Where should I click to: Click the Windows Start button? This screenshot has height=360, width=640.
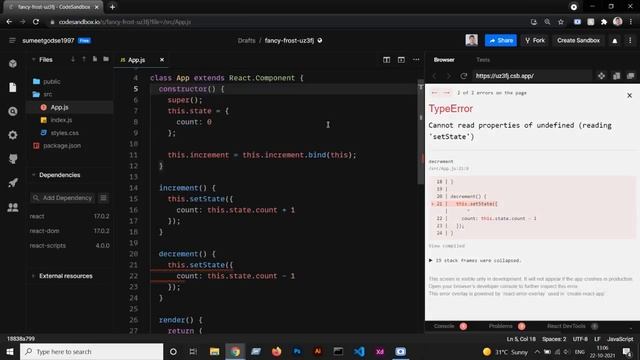coord(10,351)
